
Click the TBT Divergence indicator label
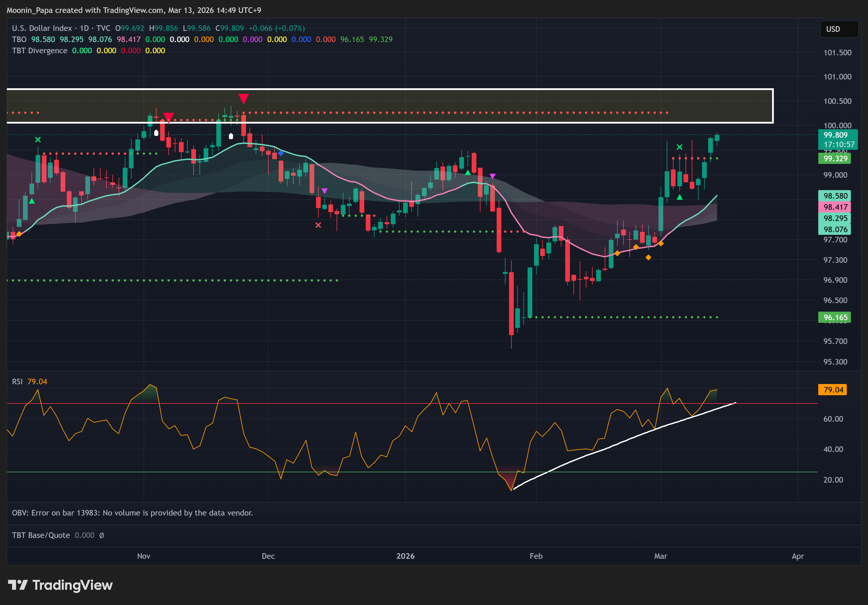click(39, 51)
